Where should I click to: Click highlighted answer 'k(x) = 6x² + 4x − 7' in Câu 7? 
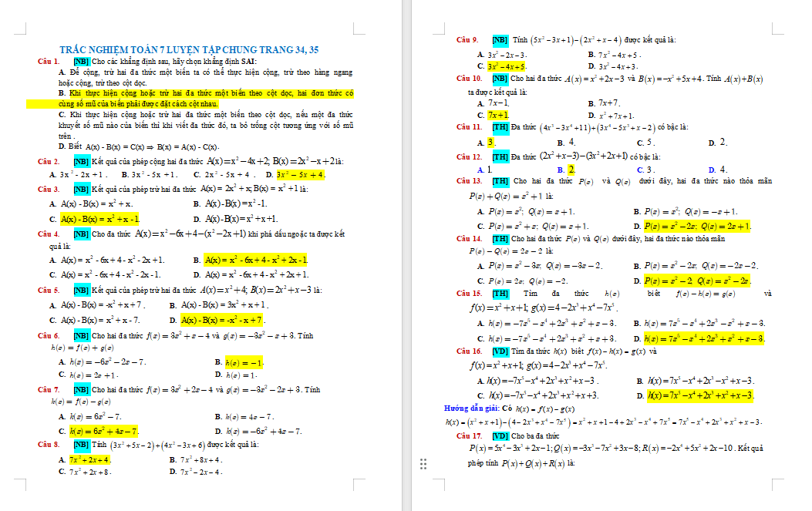[103, 432]
